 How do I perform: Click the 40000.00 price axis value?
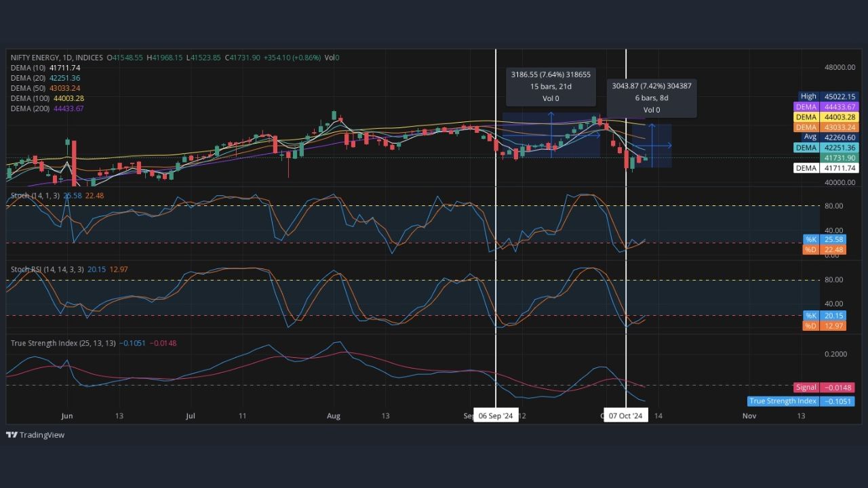click(x=840, y=182)
